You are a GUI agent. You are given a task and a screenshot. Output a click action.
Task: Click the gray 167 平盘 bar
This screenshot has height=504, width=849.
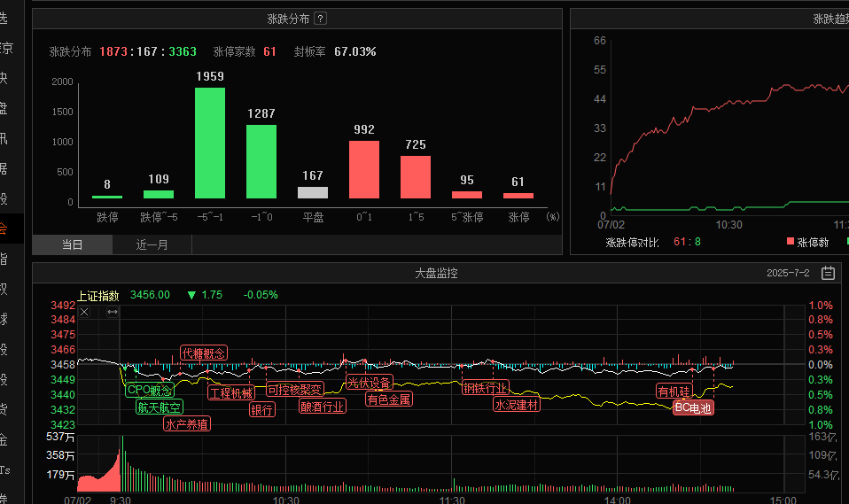(313, 193)
